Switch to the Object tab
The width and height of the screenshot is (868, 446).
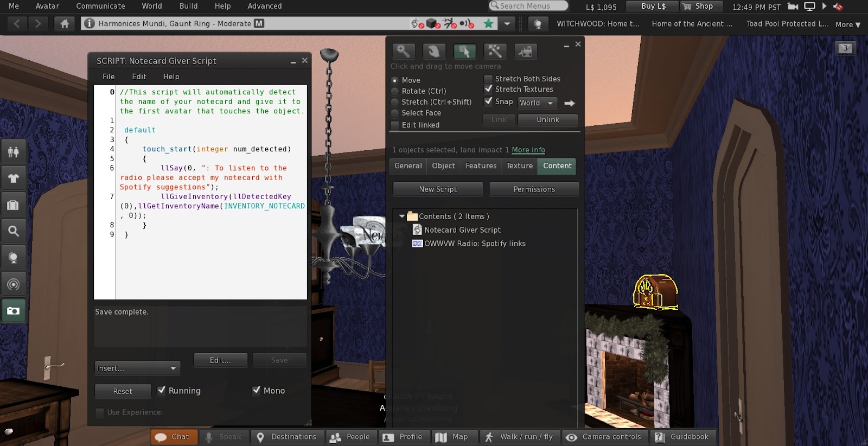[443, 166]
